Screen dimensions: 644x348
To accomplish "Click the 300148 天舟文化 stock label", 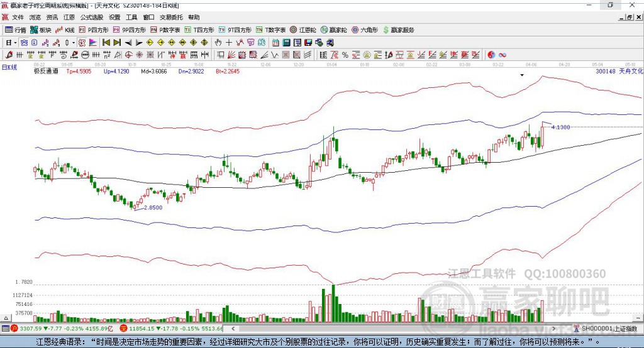I will [x=619, y=71].
